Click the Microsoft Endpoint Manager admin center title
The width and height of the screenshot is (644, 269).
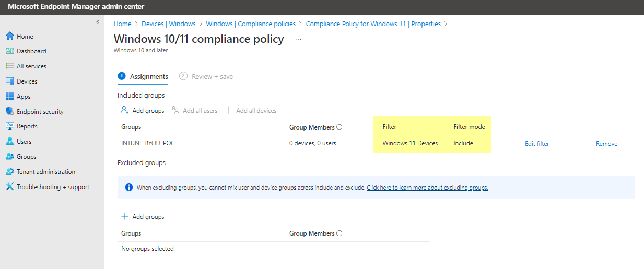tap(76, 6)
